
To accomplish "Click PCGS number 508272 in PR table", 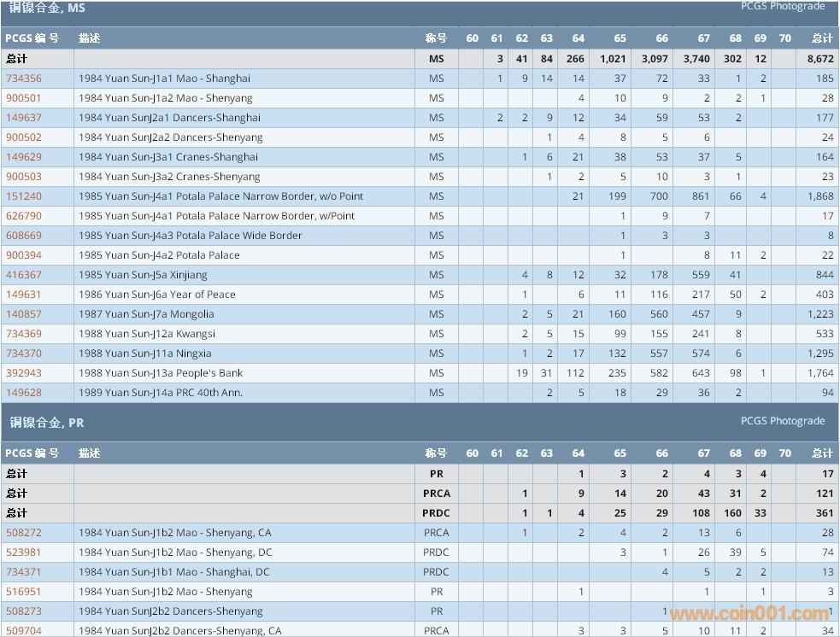I will click(24, 533).
